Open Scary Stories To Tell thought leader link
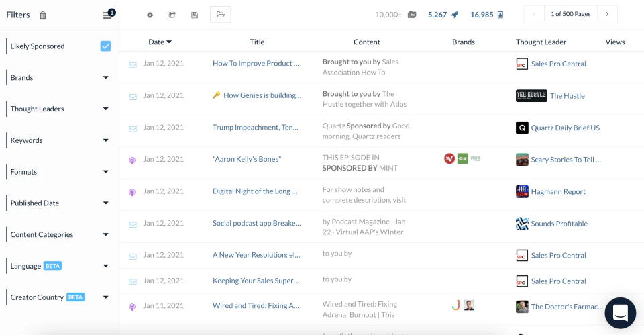The height and width of the screenshot is (335, 644). click(566, 160)
